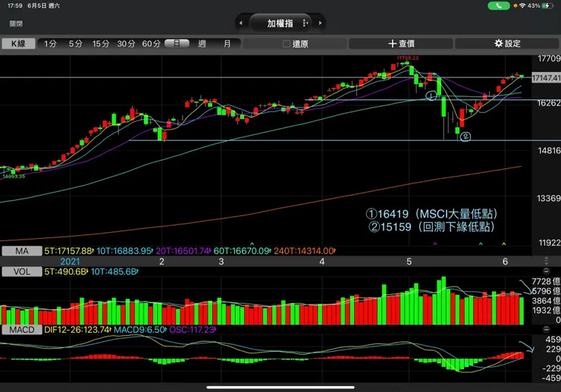Tap the 7728 億 volume axis label
The height and width of the screenshot is (392, 561).
(x=546, y=281)
